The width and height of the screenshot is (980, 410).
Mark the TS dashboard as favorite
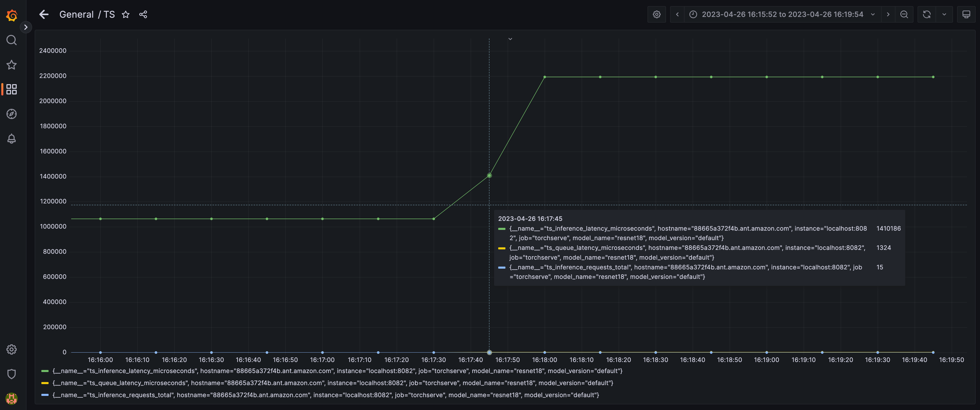(126, 14)
